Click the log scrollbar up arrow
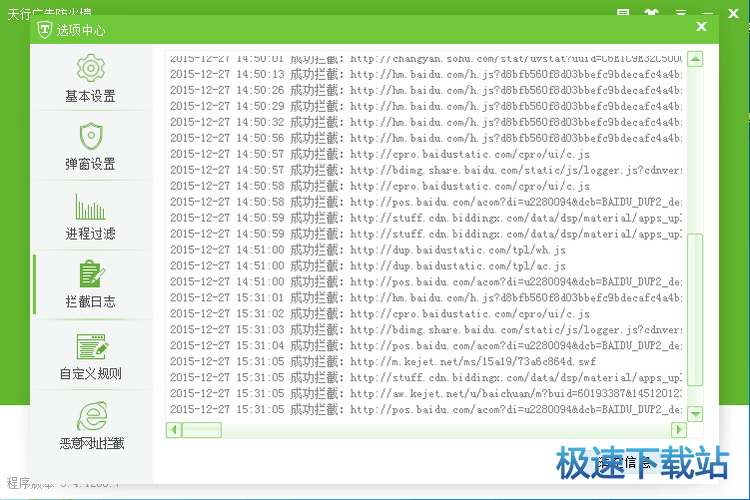Image resolution: width=750 pixels, height=500 pixels. click(695, 59)
